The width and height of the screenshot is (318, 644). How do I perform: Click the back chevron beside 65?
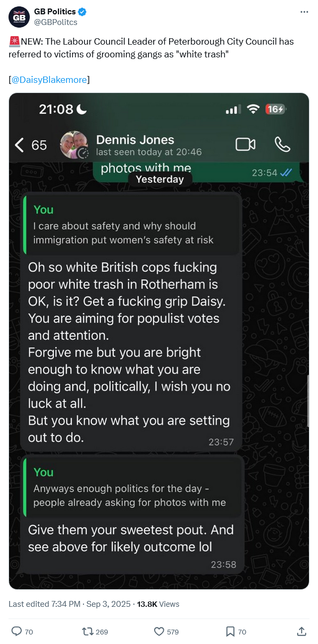coord(19,145)
